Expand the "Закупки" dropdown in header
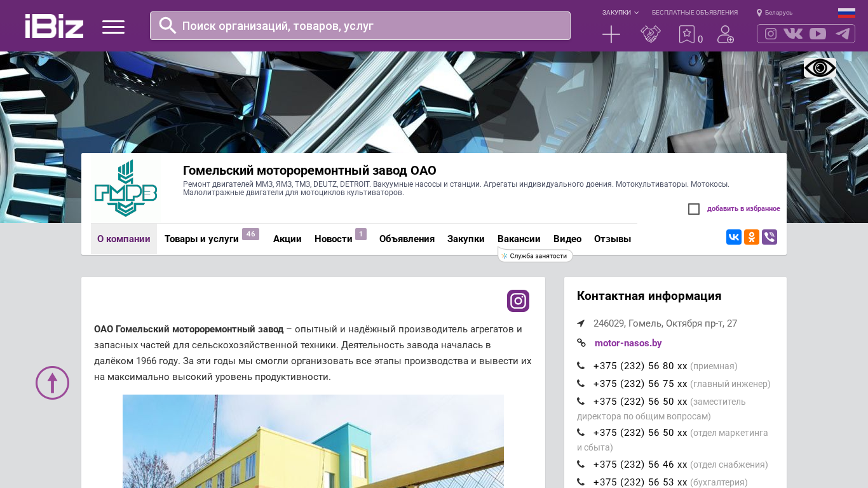Screen dimensions: 868x488 tap(620, 13)
